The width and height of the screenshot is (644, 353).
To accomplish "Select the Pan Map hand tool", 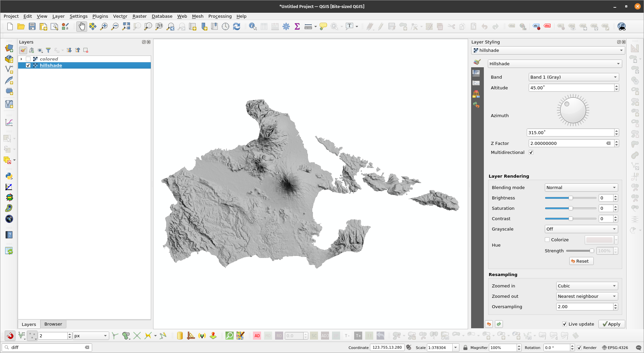I will tap(81, 26).
